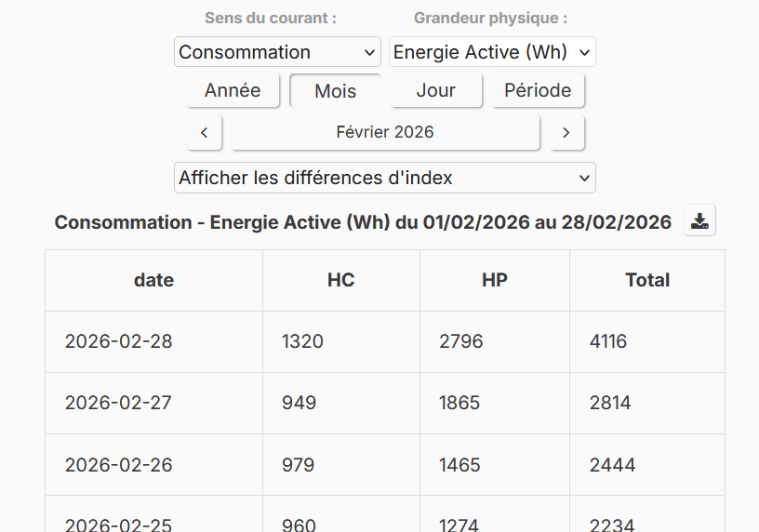Go to the next month
The width and height of the screenshot is (759, 532).
566,132
